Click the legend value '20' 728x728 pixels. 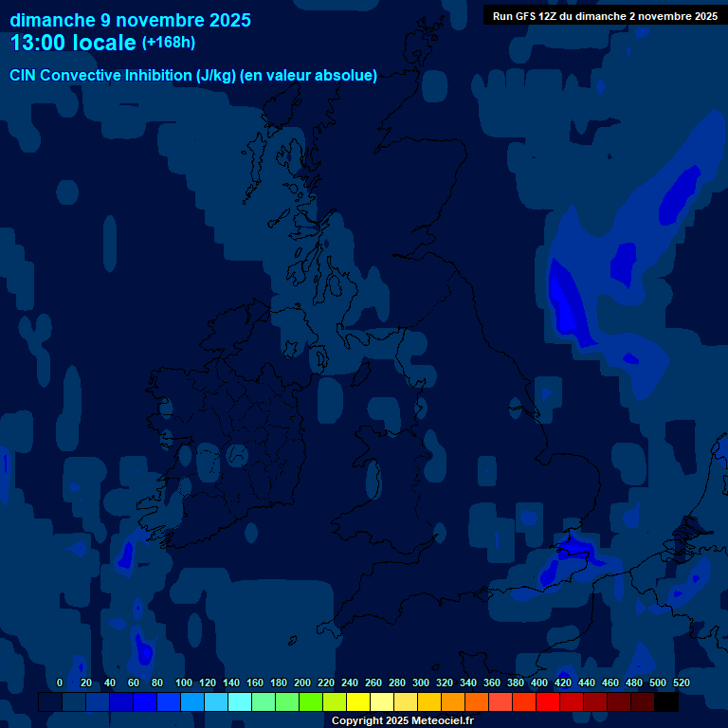click(86, 682)
